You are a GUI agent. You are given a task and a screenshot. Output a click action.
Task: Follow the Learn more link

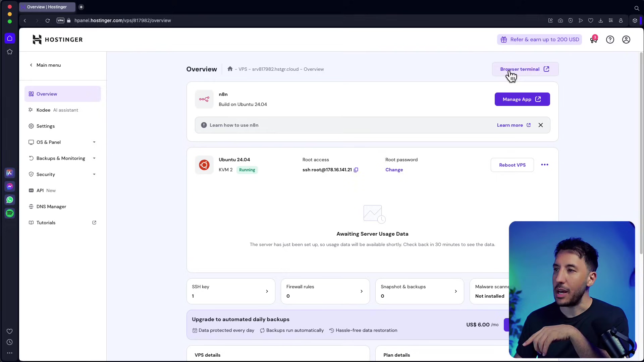(514, 125)
